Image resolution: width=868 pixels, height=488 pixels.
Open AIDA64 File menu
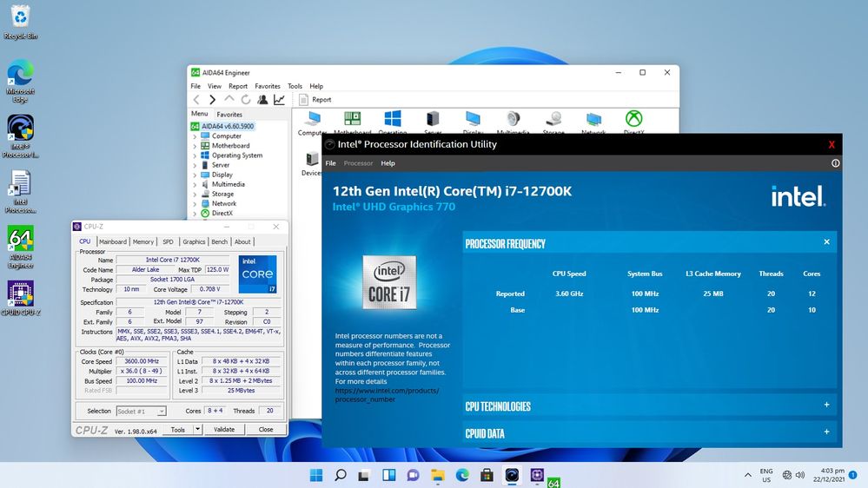pos(195,86)
